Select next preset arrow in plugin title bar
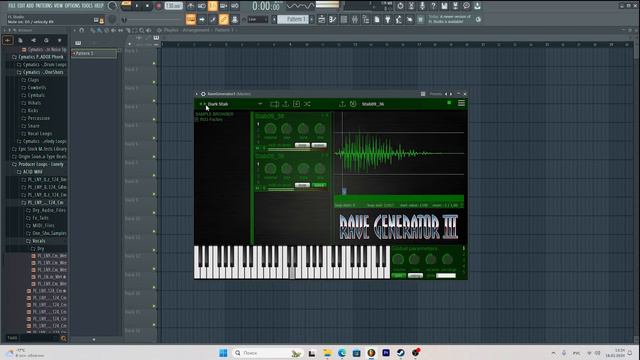Image resolution: width=640 pixels, height=360 pixels. click(451, 94)
